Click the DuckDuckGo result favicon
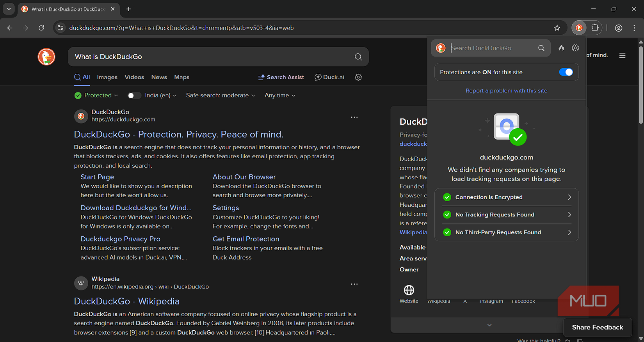644x342 pixels. coord(81,116)
